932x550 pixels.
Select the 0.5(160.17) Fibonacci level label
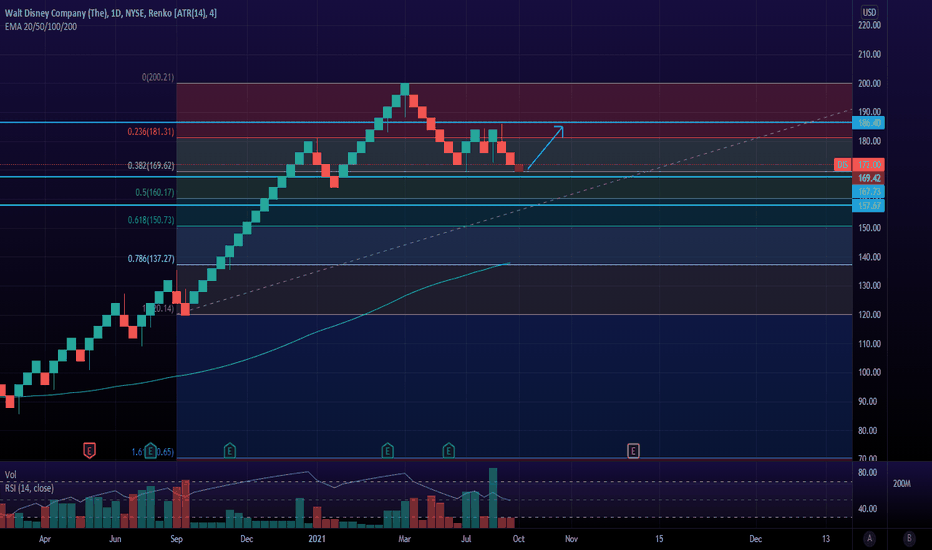155,192
